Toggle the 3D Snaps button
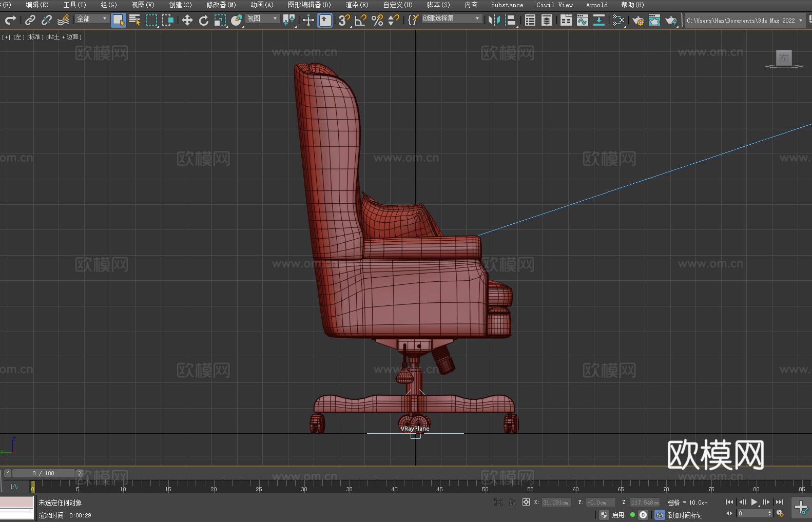 pyautogui.click(x=344, y=20)
